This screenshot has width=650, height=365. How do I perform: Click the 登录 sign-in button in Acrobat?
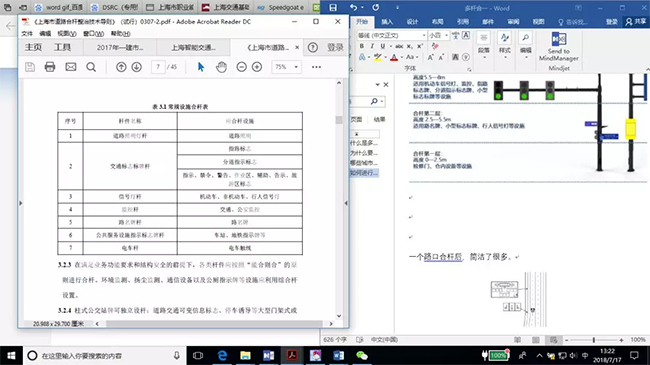335,48
